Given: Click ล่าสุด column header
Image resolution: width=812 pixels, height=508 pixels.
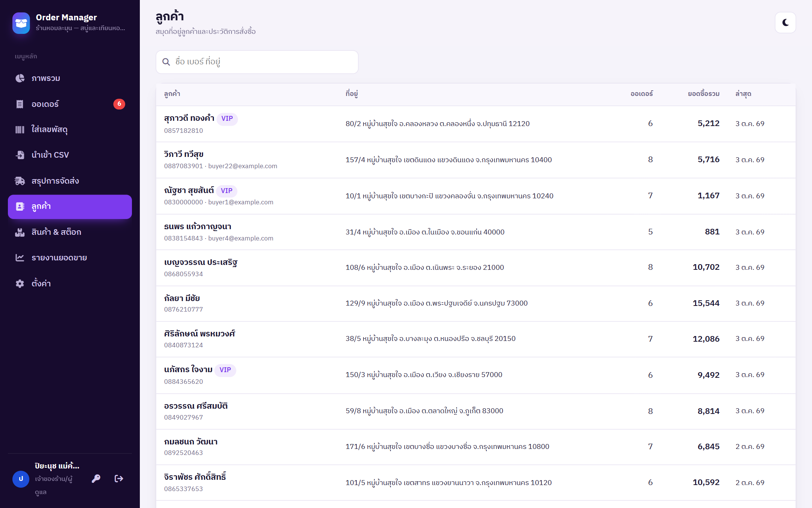Looking at the screenshot, I should 743,94.
